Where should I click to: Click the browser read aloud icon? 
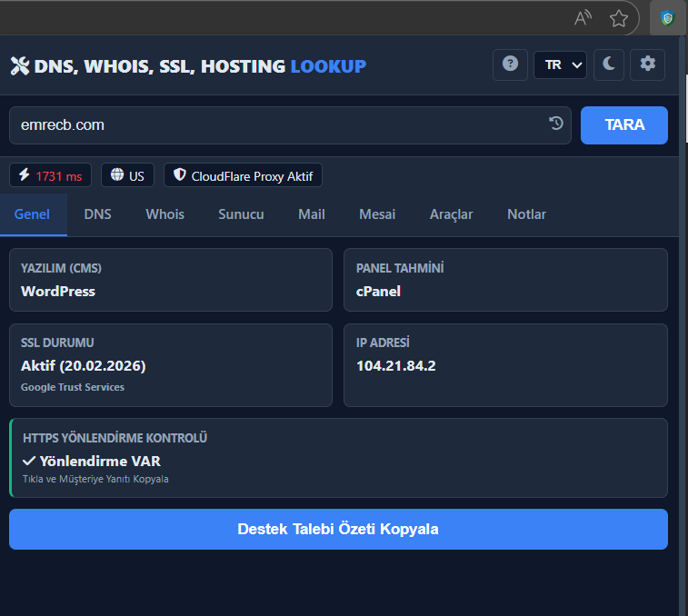(x=583, y=18)
